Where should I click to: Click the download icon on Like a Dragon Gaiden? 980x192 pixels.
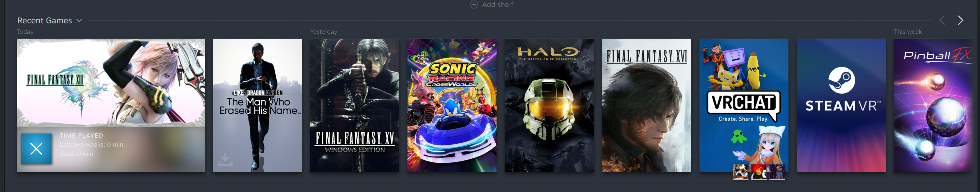click(x=225, y=160)
